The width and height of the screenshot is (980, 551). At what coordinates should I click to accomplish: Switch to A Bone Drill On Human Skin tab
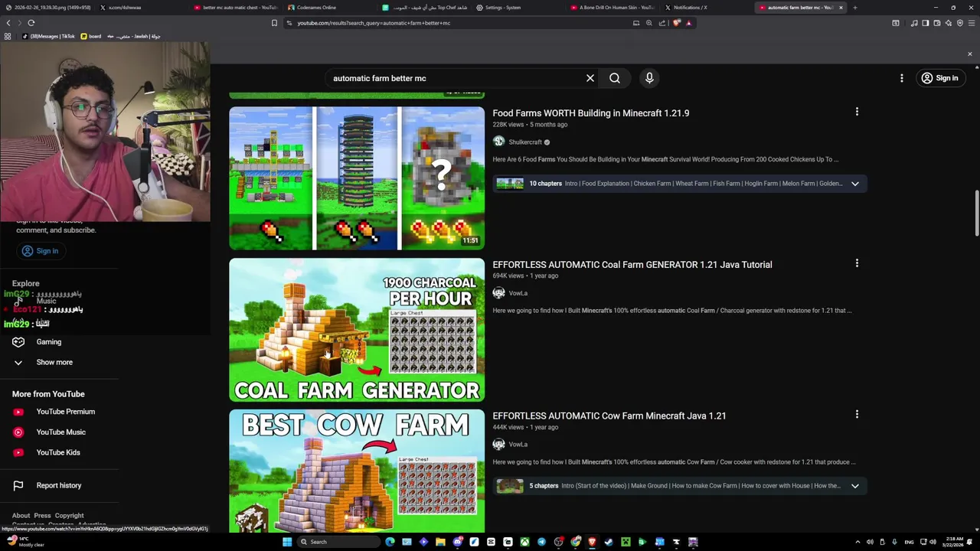point(612,8)
